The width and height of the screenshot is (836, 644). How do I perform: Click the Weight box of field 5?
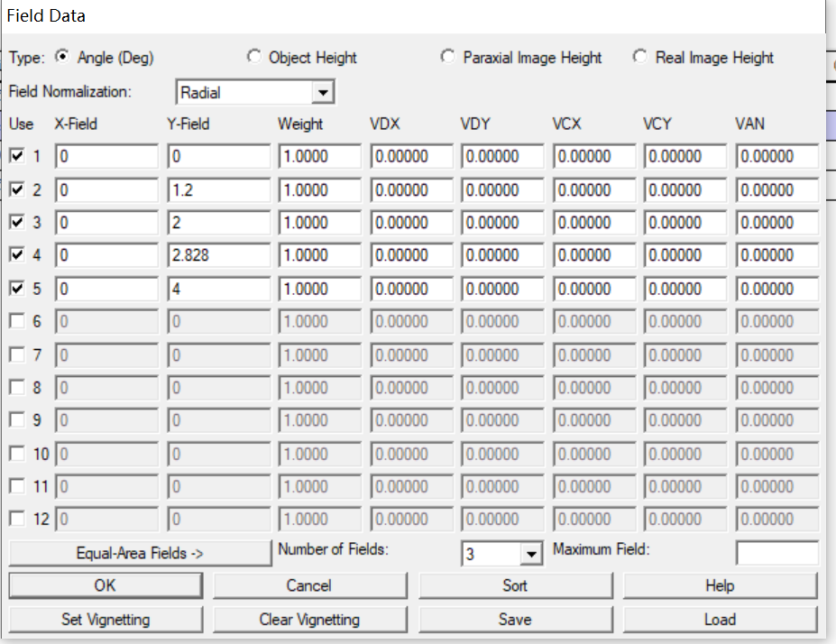tap(320, 289)
